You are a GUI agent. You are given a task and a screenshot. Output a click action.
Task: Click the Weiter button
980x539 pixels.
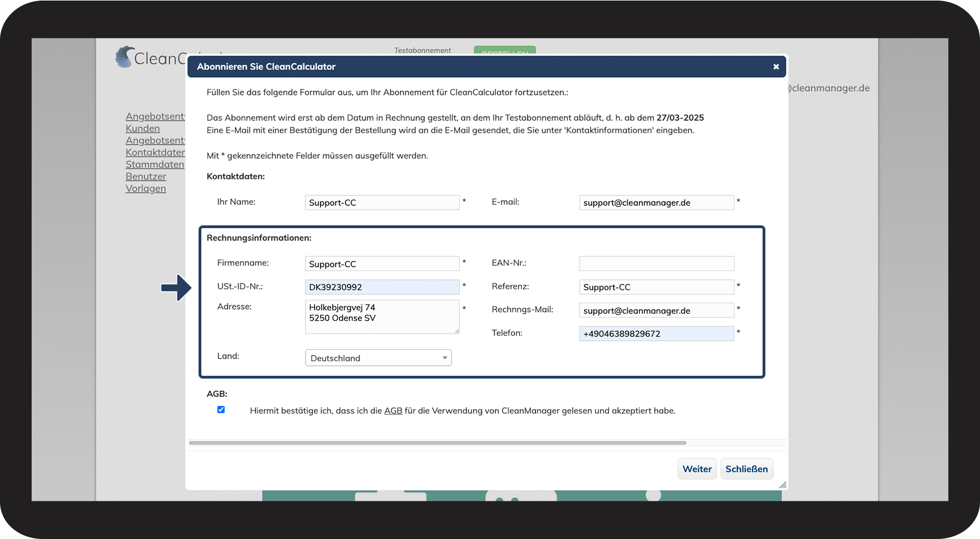pos(697,469)
